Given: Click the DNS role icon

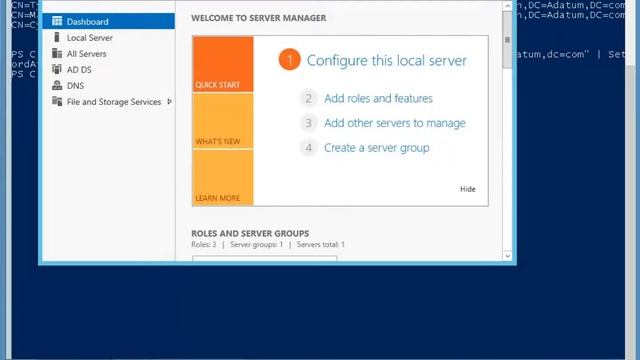Looking at the screenshot, I should (57, 85).
